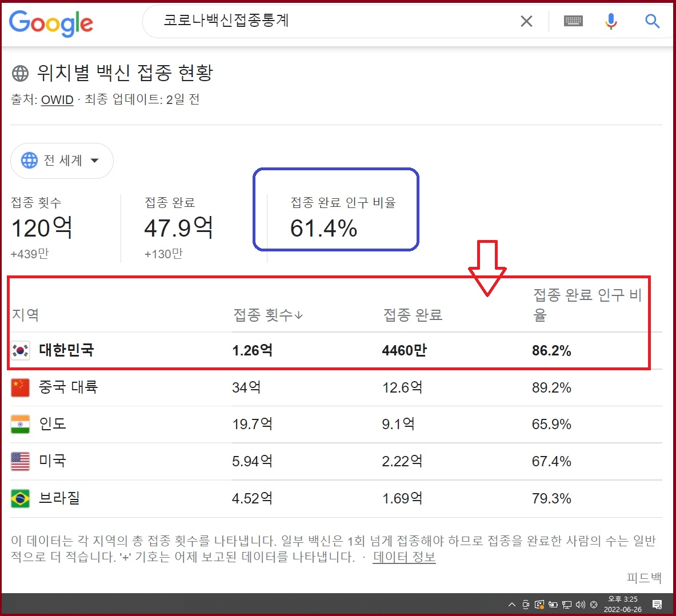Image resolution: width=676 pixels, height=616 pixels.
Task: Select the 인도 row name
Action: 52,424
